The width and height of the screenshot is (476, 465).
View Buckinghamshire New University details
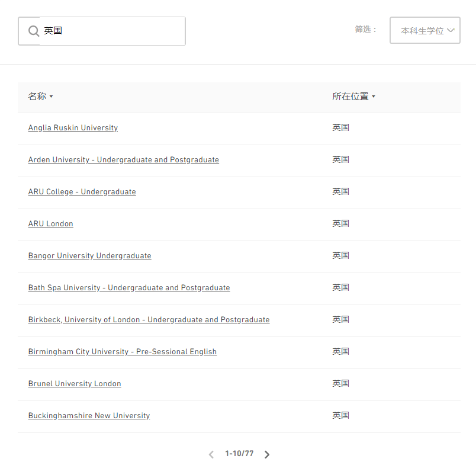pos(89,415)
